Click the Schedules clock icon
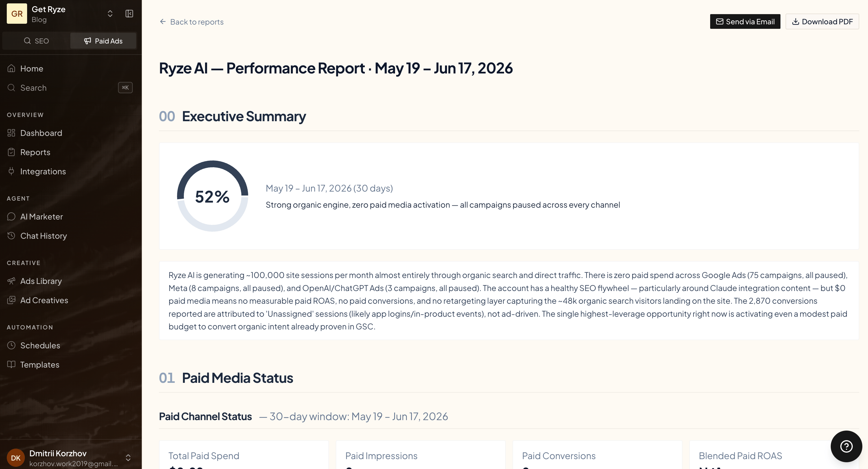 12,345
